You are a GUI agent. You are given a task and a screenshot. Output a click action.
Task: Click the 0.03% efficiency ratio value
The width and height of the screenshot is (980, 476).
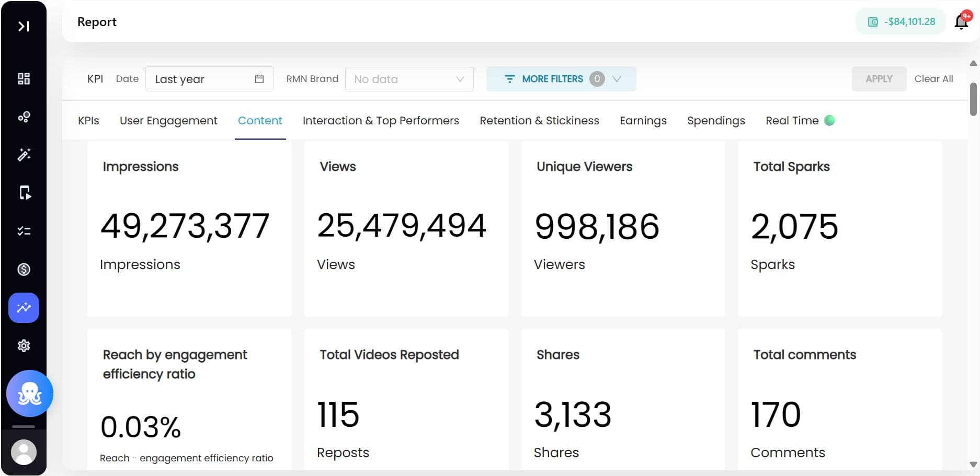(141, 427)
